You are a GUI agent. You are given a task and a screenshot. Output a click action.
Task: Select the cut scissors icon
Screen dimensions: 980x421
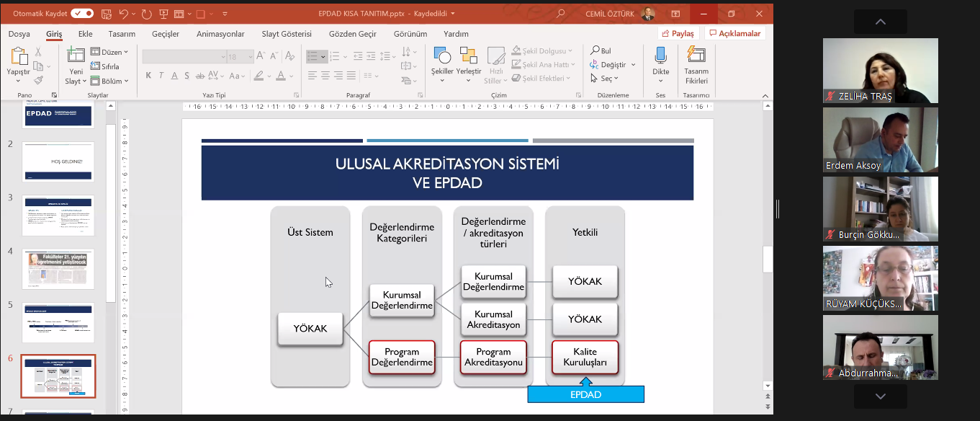point(39,52)
